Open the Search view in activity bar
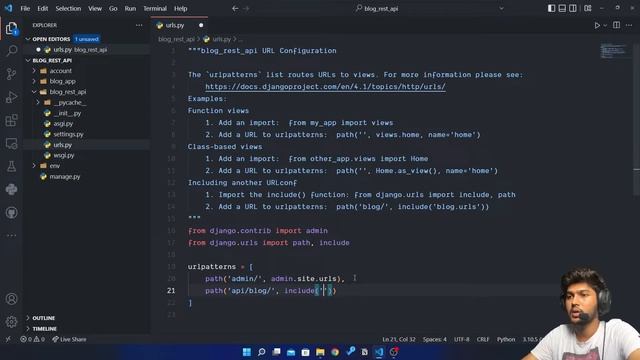 pos(11,51)
